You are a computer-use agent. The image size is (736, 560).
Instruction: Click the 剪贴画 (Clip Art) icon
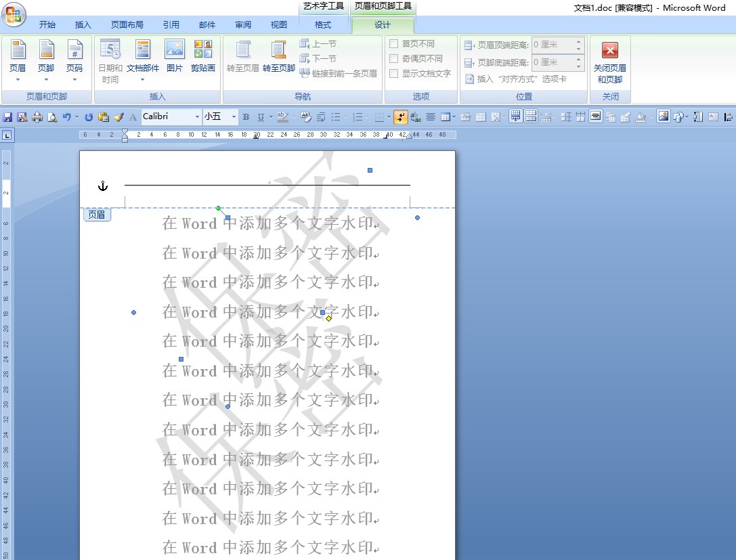coord(202,56)
